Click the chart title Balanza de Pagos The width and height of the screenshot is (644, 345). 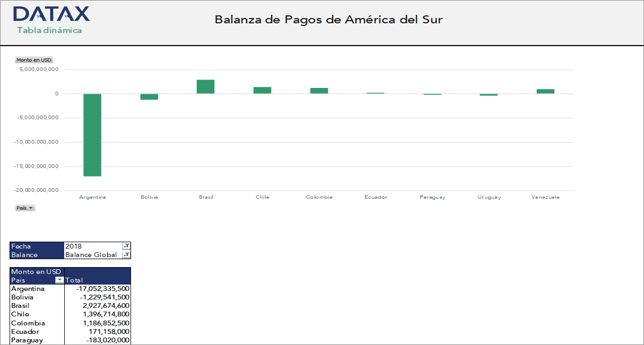click(x=329, y=20)
